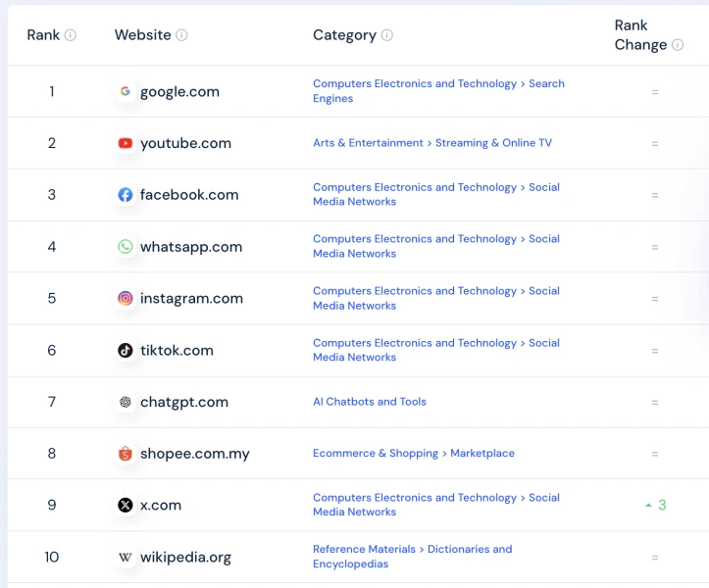Viewport: 709px width, 588px height.
Task: Click the Wikipedia W icon
Action: point(126,557)
